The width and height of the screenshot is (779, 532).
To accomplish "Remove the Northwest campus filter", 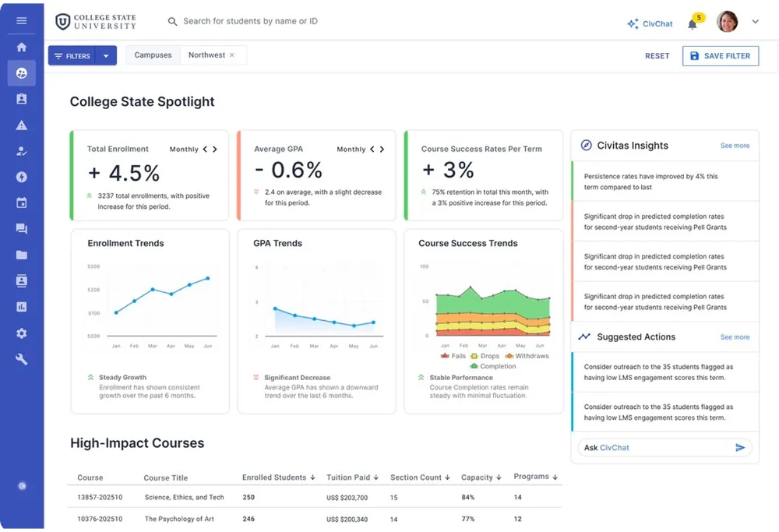I will pos(231,55).
